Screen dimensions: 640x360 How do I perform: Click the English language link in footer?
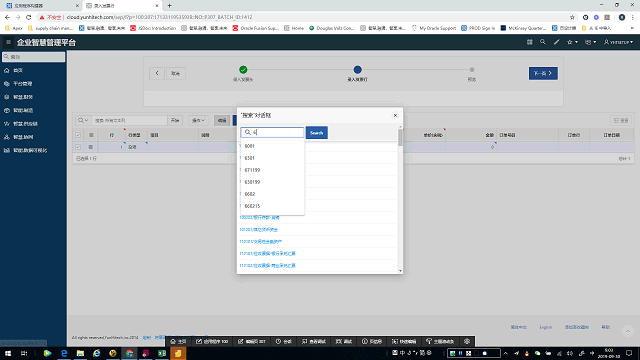point(545,327)
